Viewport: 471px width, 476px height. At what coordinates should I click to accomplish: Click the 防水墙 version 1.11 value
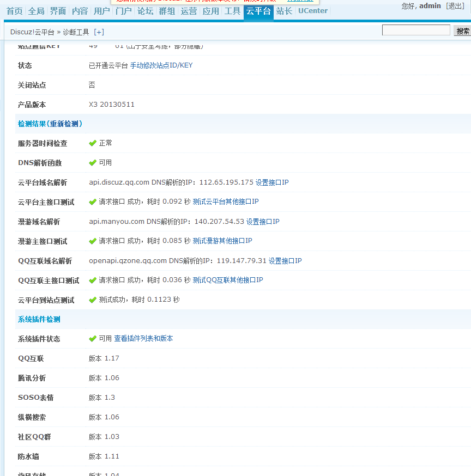104,456
